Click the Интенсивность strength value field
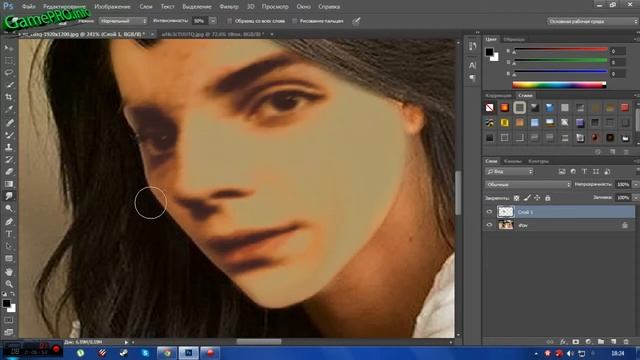640x360 pixels. pyautogui.click(x=200, y=21)
